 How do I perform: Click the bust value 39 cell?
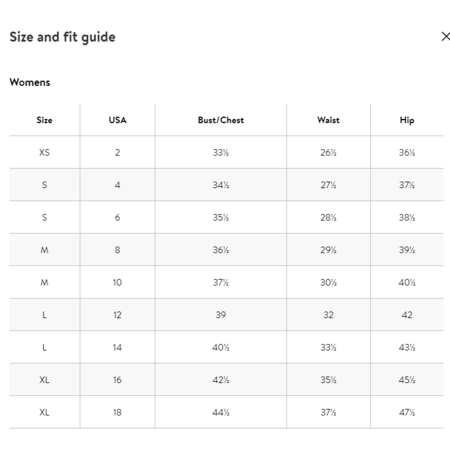pyautogui.click(x=221, y=315)
